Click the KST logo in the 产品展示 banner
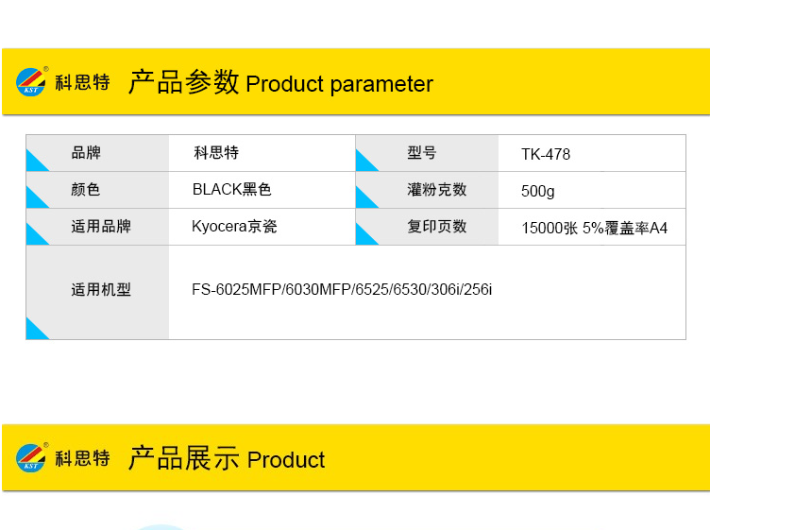This screenshot has height=530, width=812. 31,458
